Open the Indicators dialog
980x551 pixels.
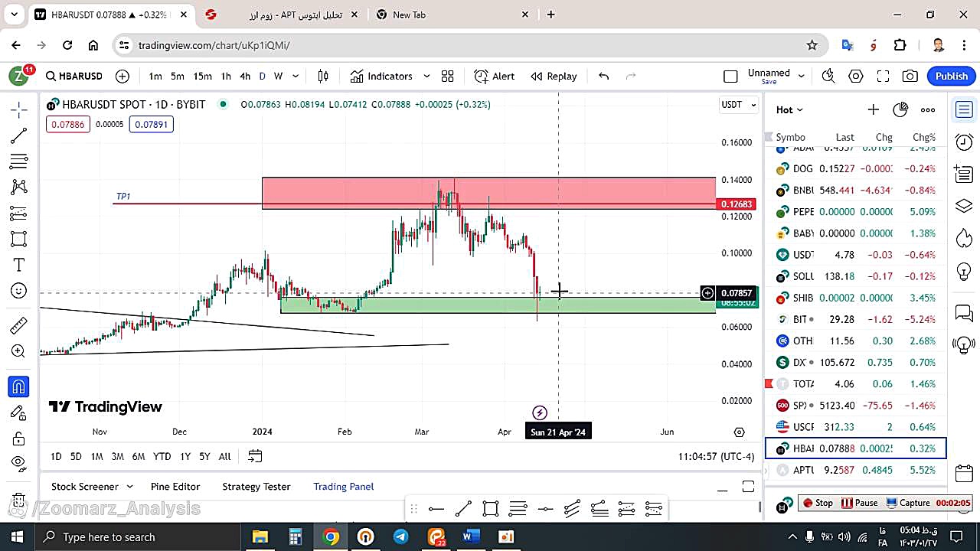381,76
